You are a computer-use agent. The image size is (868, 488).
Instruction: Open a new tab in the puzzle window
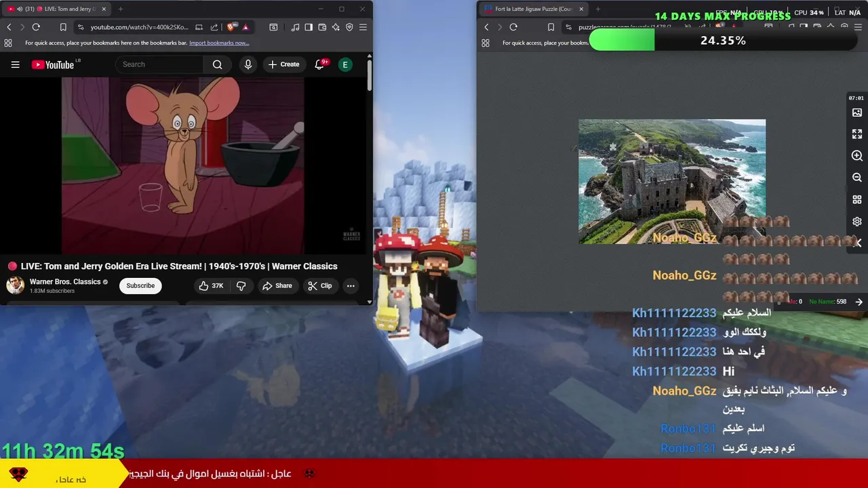598,9
